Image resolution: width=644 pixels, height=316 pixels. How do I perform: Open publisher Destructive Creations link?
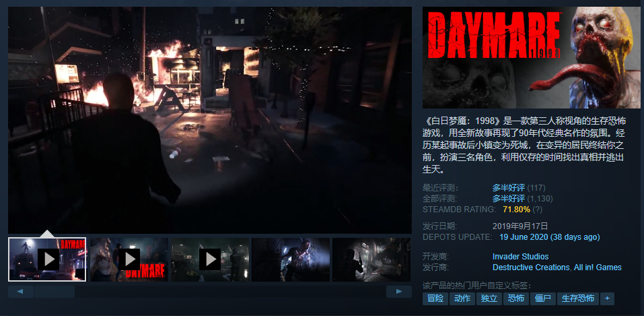[531, 267]
